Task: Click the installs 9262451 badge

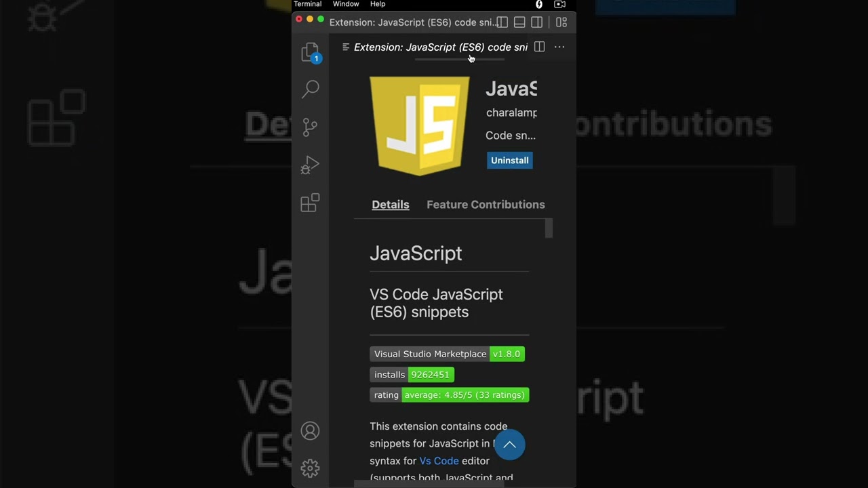Action: [412, 375]
